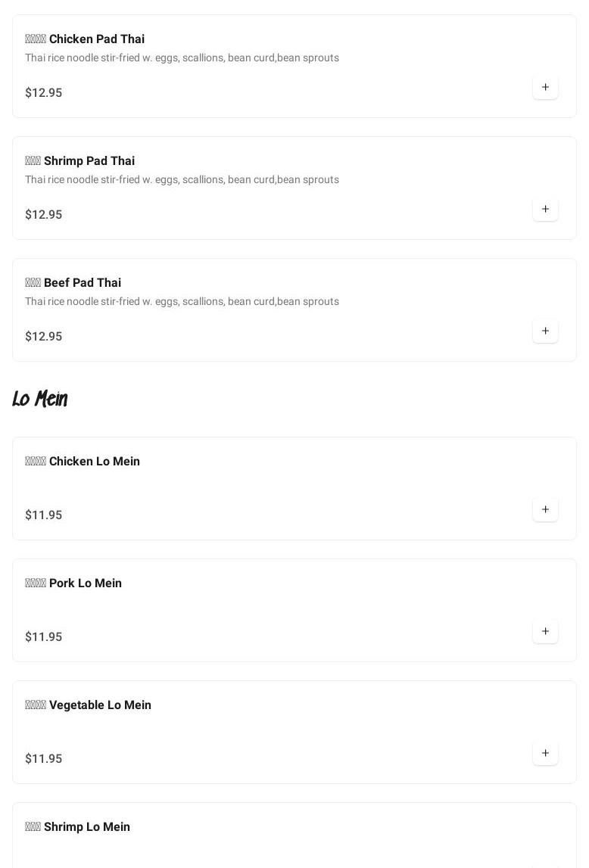Click the description under Chicken Pad Thai
The height and width of the screenshot is (868, 589).
click(x=182, y=58)
